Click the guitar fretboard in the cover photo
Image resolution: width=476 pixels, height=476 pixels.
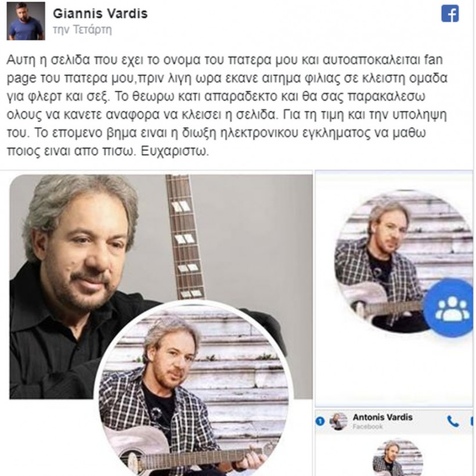click(185, 237)
